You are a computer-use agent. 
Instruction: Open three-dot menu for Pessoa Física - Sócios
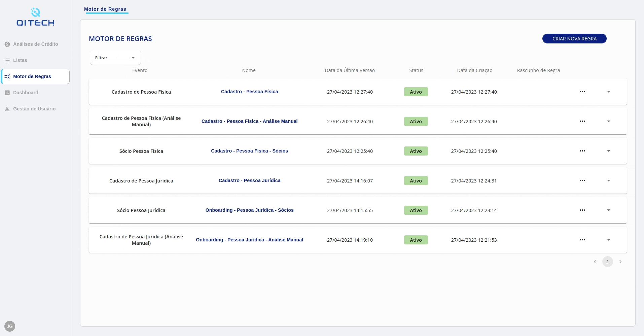pos(582,151)
